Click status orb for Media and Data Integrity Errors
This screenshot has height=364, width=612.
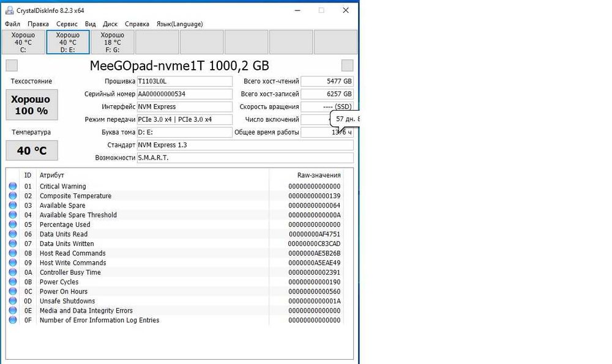(x=13, y=311)
